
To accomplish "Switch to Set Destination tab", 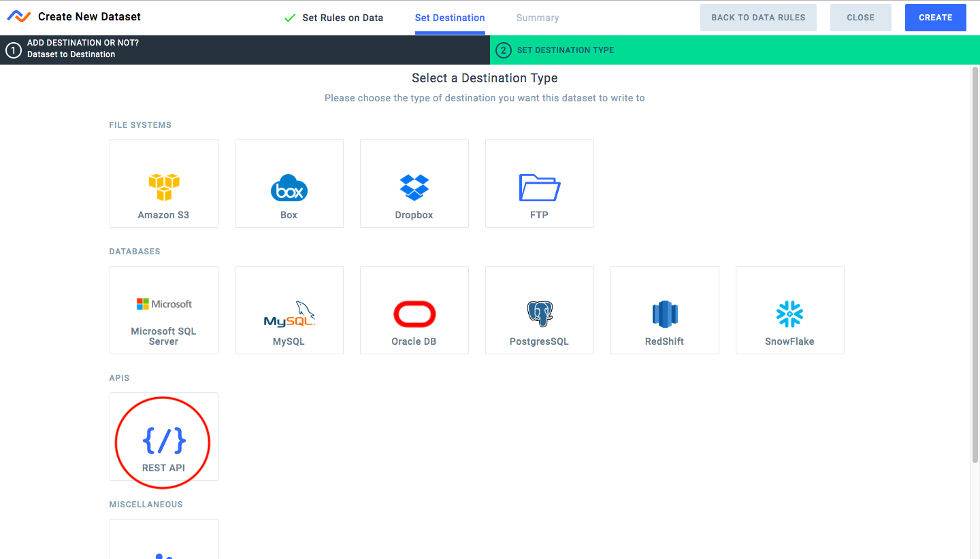I will coord(450,18).
